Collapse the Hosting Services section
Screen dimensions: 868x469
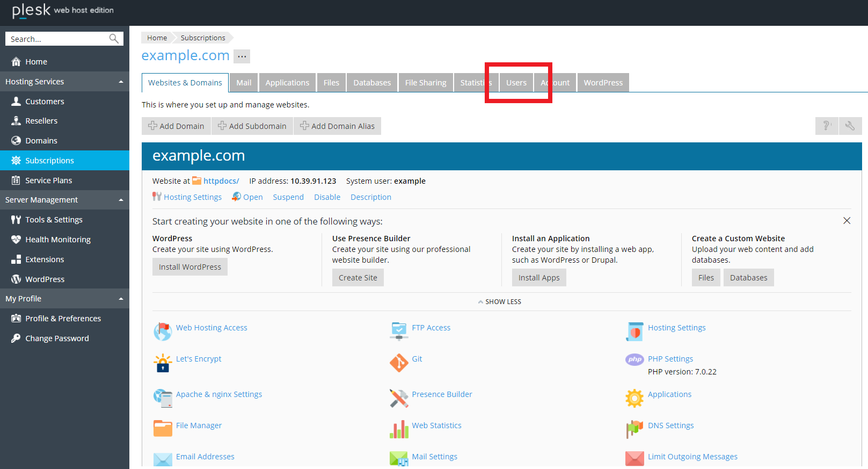pyautogui.click(x=121, y=82)
